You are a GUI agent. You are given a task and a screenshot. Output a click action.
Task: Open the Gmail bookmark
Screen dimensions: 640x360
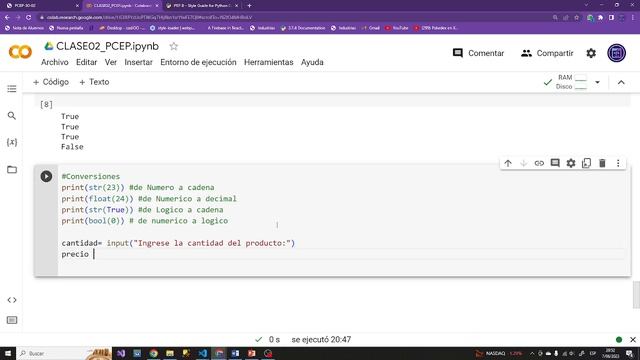[x=371, y=28]
